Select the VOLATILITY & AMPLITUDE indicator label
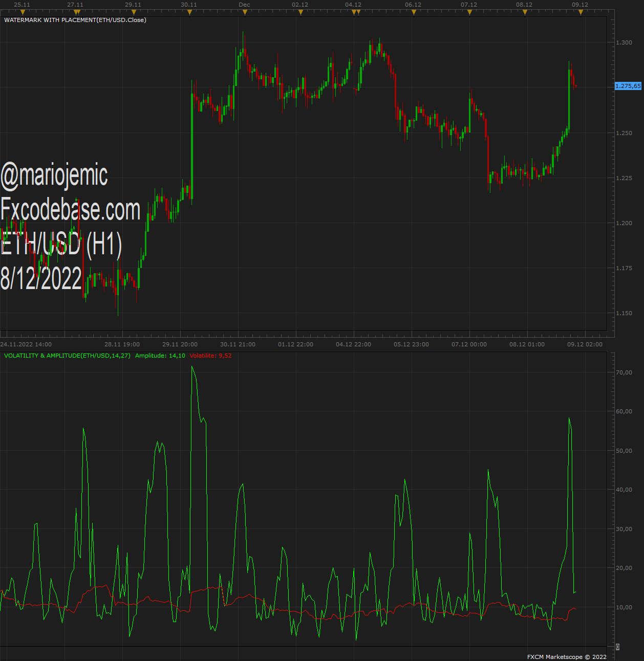The height and width of the screenshot is (661, 644). tap(67, 356)
